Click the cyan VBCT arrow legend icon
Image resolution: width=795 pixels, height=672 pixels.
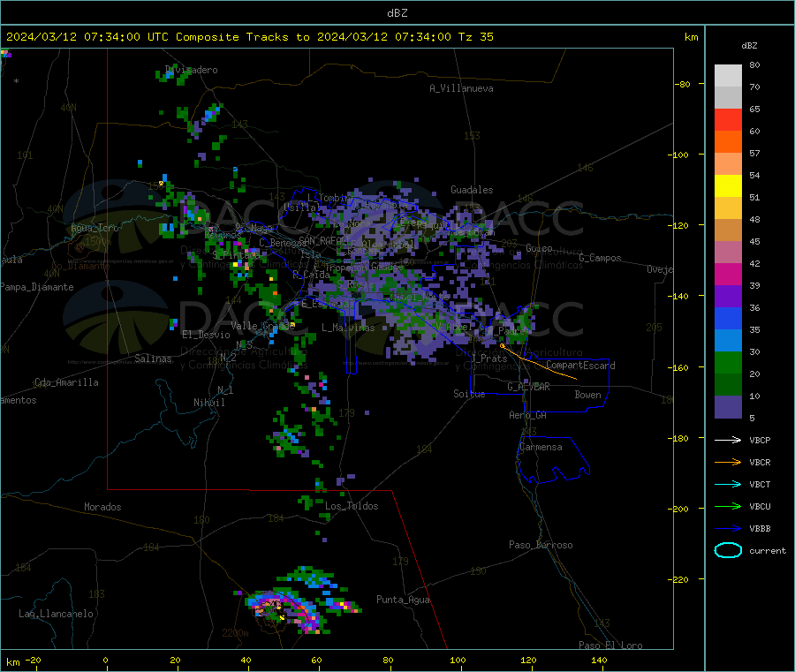coord(728,485)
